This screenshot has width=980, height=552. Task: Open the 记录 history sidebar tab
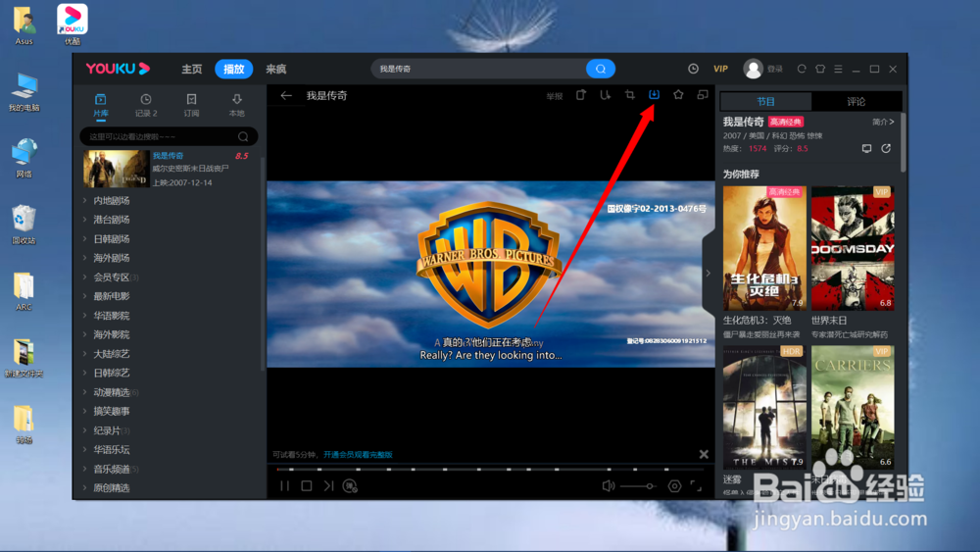click(x=146, y=105)
